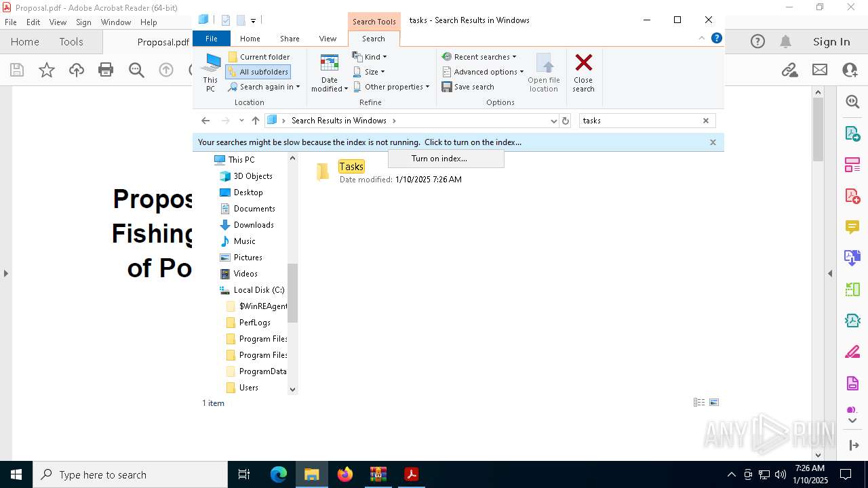Open recent locations chevron near navigation arrows
This screenshot has height=488, width=868.
tap(241, 121)
